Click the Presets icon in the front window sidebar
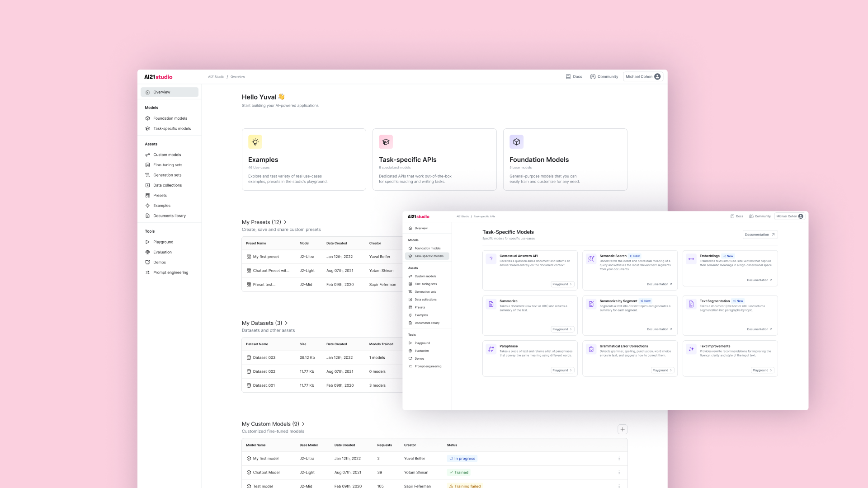868x488 pixels. pos(410,307)
